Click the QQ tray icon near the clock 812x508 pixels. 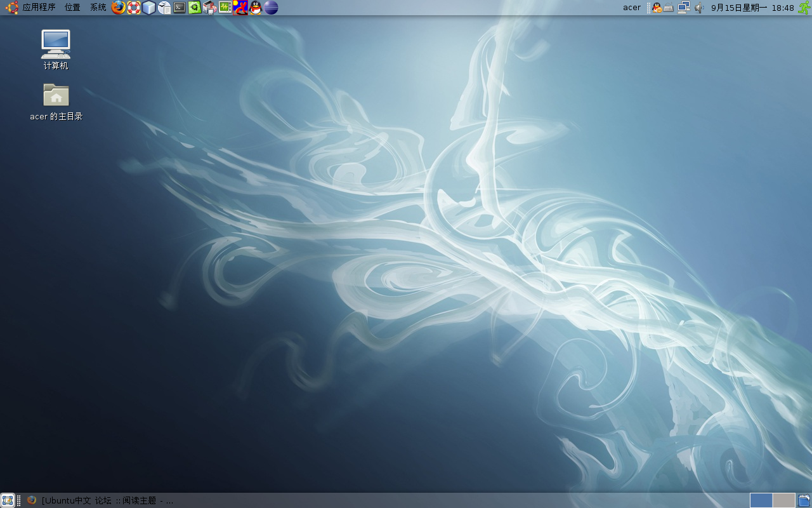pyautogui.click(x=657, y=8)
